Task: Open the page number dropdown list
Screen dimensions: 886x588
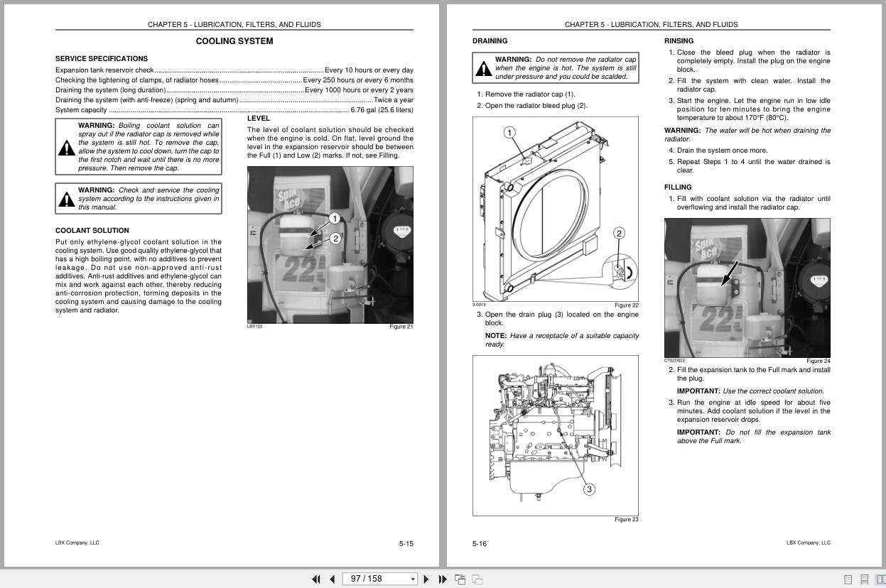Action: tap(412, 579)
